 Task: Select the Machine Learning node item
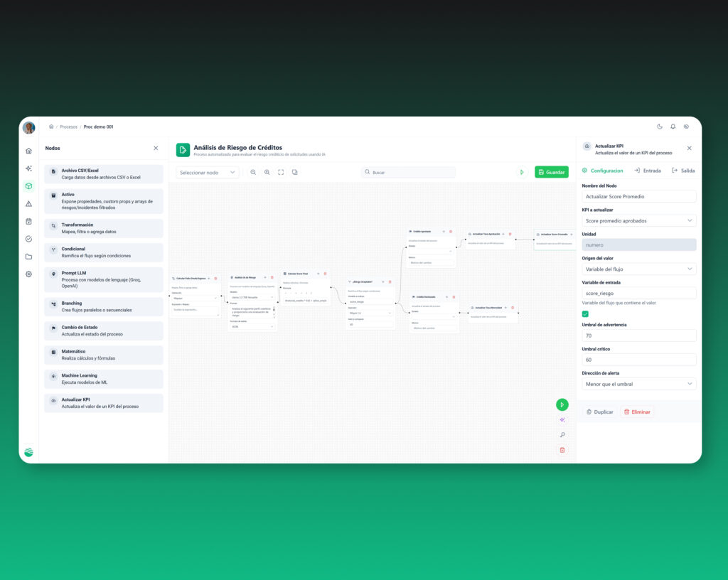[x=104, y=379]
